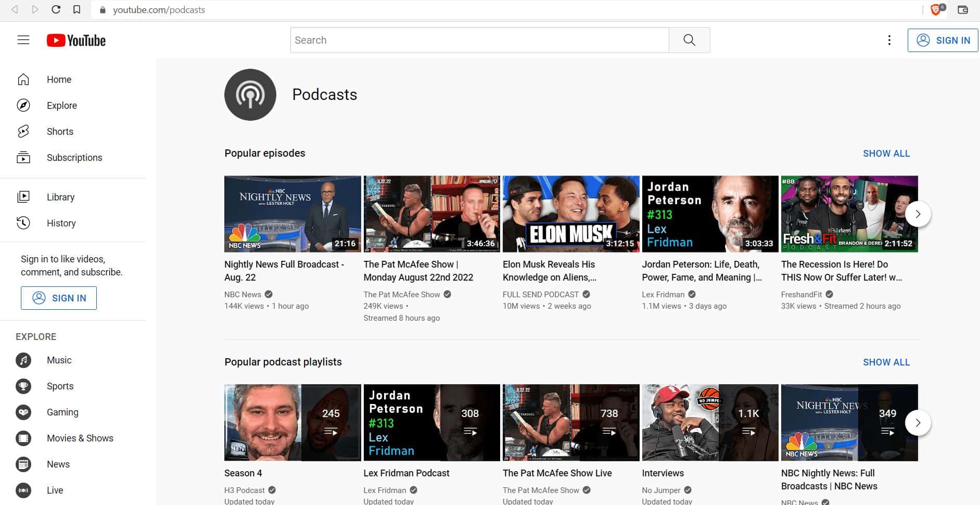Open the NBC Nightly News playlist thumbnail
980x505 pixels.
pos(849,423)
